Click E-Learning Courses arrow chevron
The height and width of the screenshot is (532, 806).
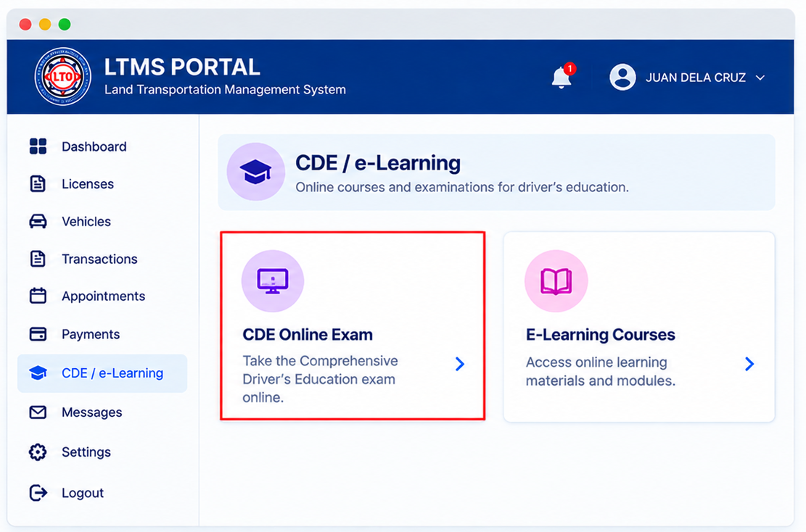click(x=749, y=364)
